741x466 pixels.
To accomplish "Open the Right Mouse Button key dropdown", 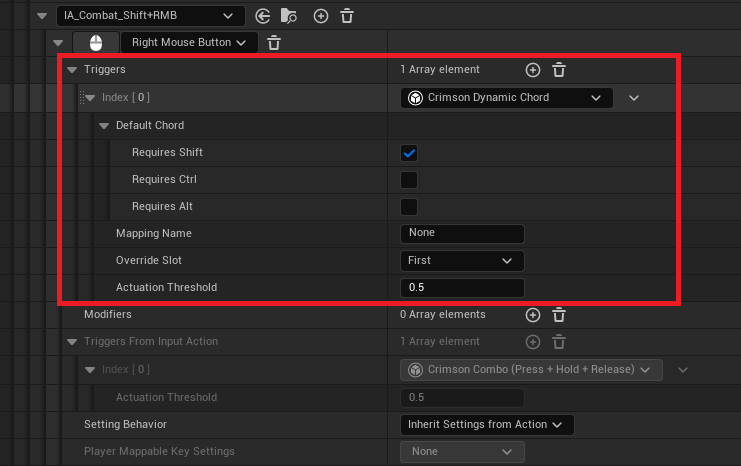I will click(x=189, y=43).
